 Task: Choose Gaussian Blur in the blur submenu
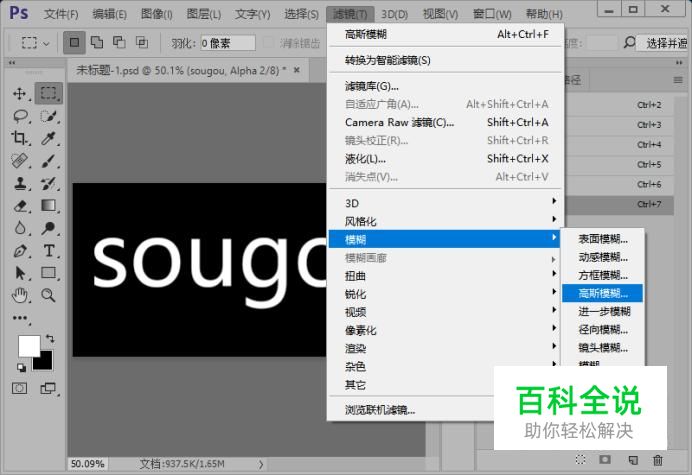tap(602, 293)
